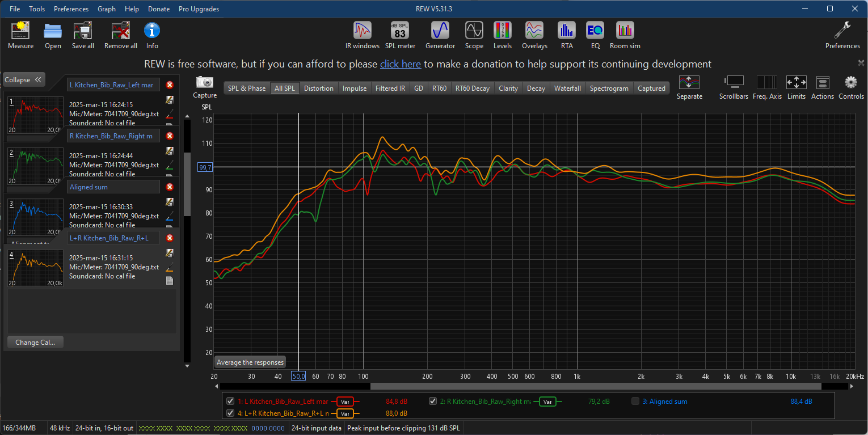Open the EQ window
This screenshot has width=868, height=435.
[x=595, y=35]
